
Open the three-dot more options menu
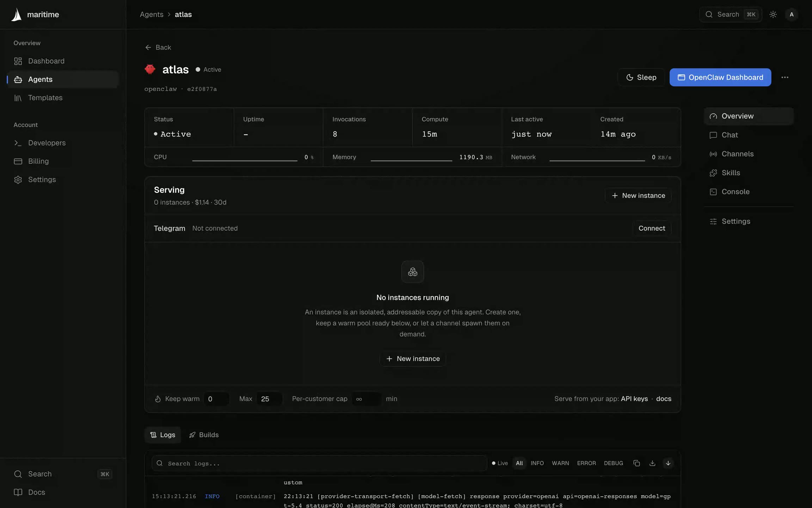(x=785, y=77)
